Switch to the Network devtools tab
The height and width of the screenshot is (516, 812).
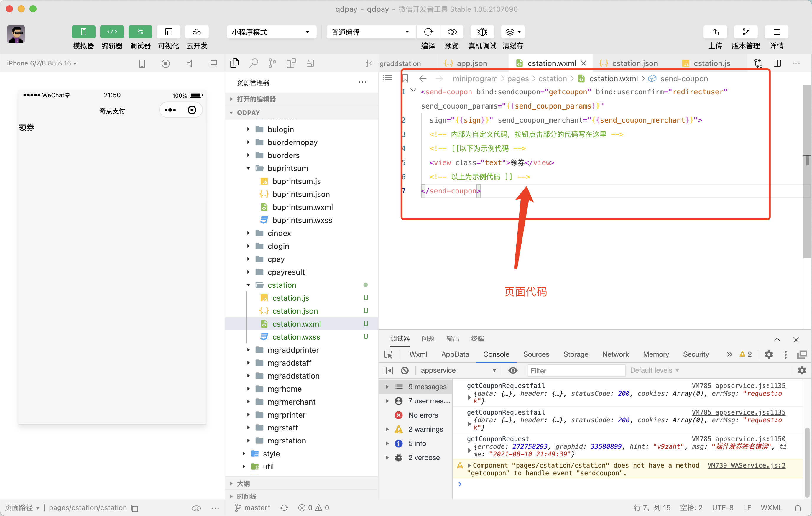click(x=615, y=354)
